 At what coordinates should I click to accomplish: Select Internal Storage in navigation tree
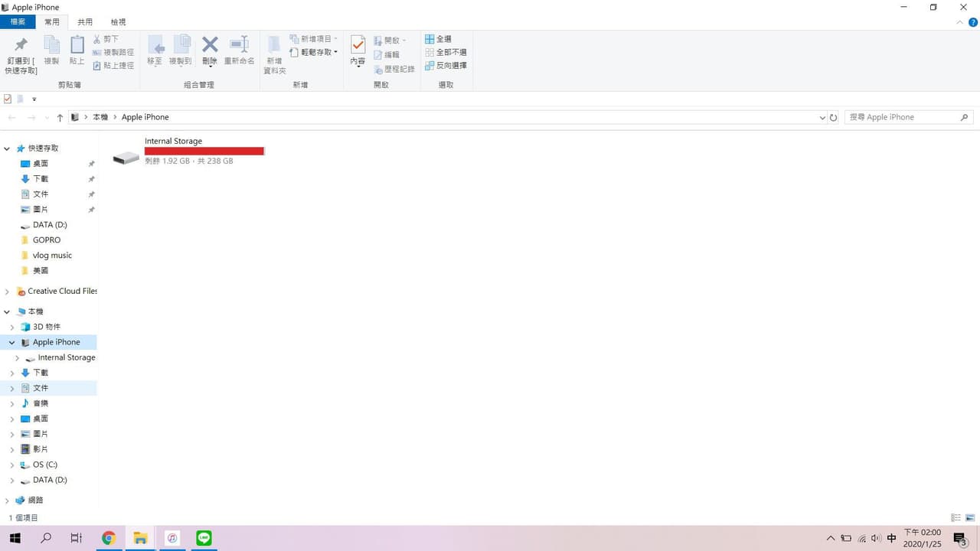[67, 357]
